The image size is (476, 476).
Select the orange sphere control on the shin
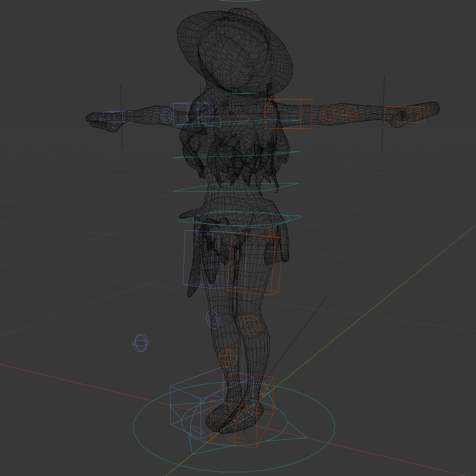(x=227, y=358)
